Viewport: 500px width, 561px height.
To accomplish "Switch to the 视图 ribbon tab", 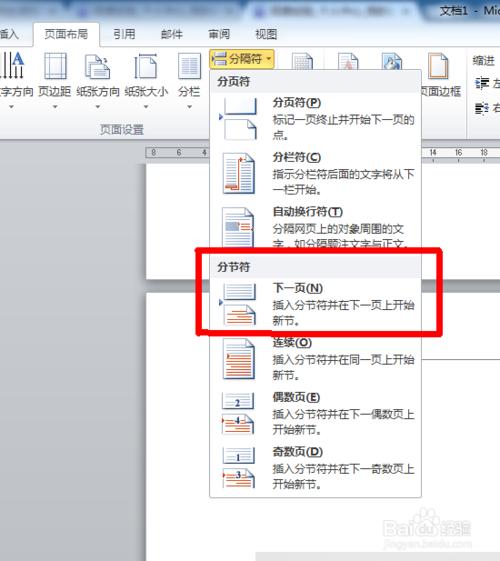I will click(x=266, y=34).
